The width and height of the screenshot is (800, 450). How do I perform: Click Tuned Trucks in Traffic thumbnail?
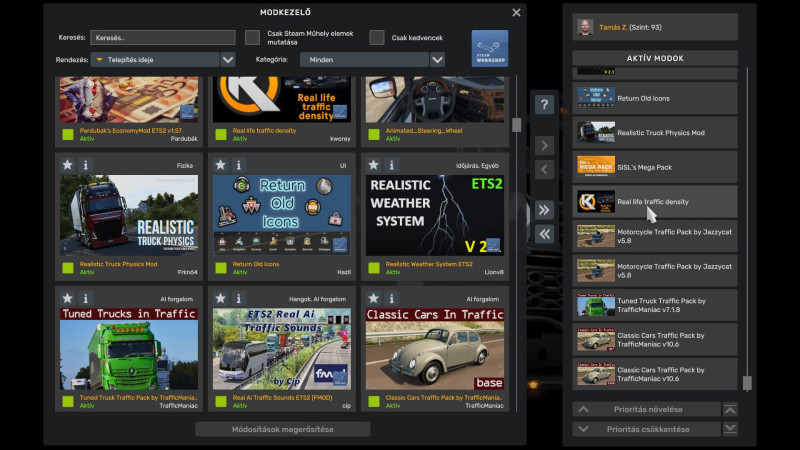(129, 349)
